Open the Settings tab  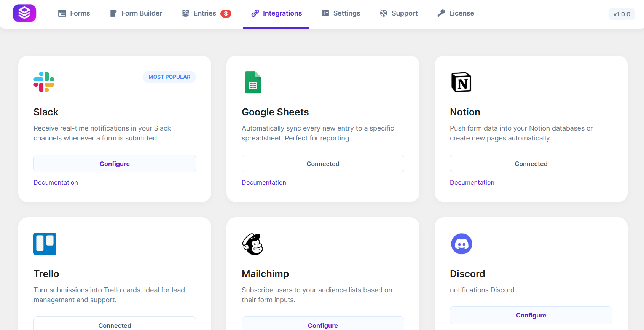click(x=341, y=13)
